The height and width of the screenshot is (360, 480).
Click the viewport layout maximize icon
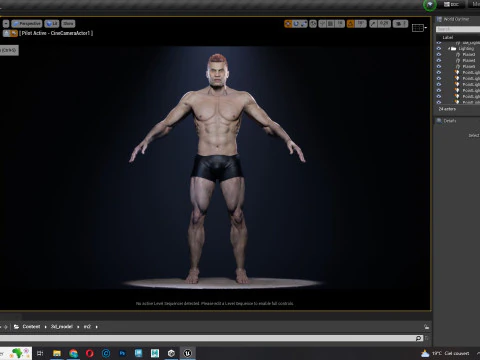pos(419,28)
